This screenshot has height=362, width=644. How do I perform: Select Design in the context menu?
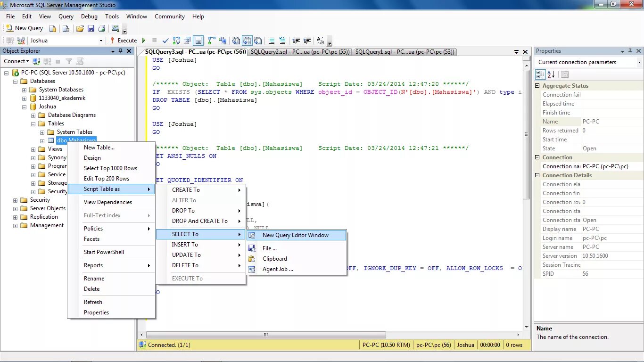[x=112, y=158]
